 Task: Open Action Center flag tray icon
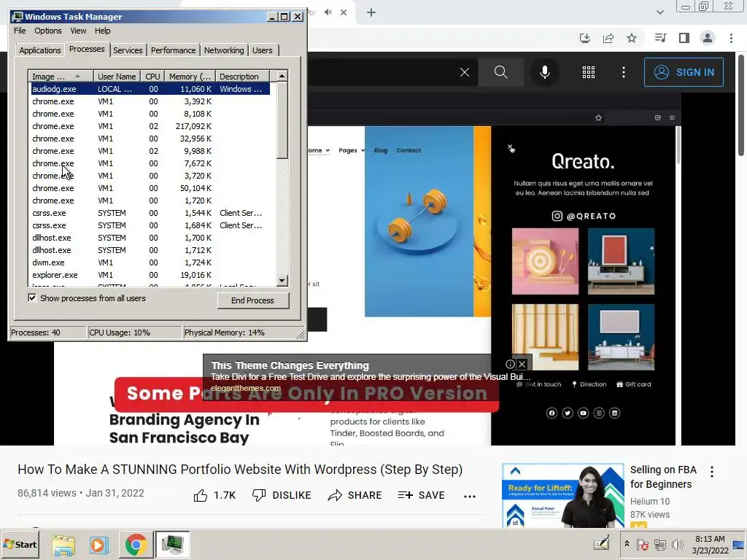pos(642,544)
